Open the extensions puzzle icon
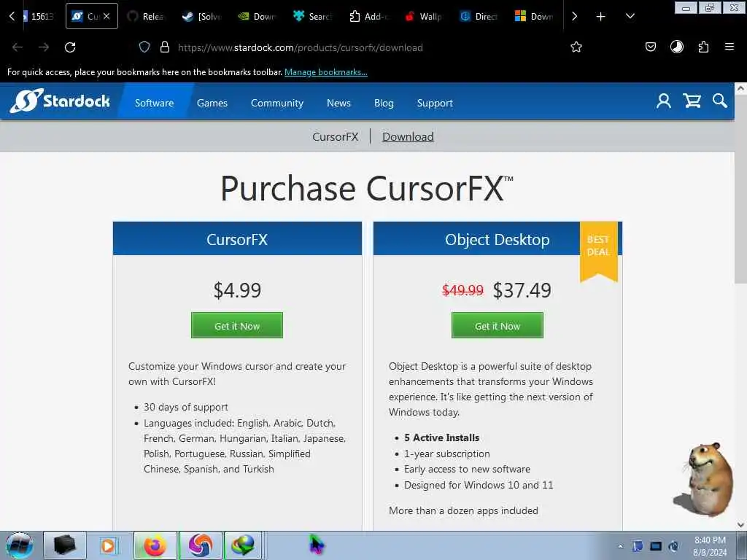 click(703, 47)
